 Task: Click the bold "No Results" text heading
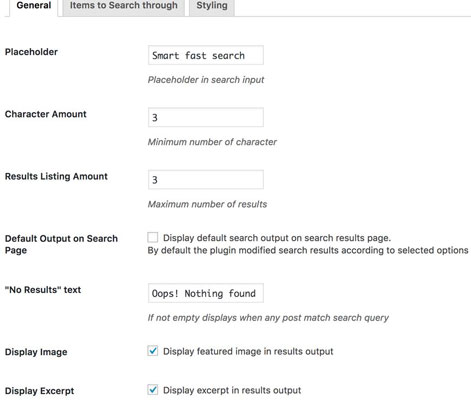[43, 290]
